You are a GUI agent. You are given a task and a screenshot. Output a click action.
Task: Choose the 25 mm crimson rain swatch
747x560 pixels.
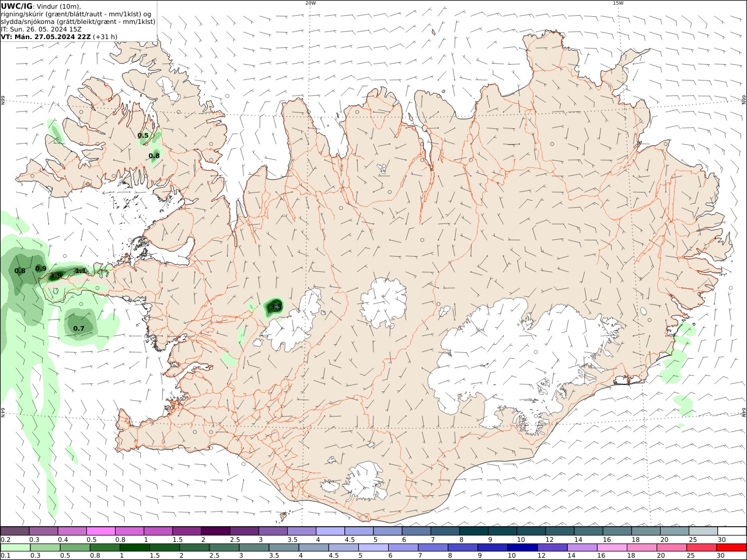click(701, 548)
